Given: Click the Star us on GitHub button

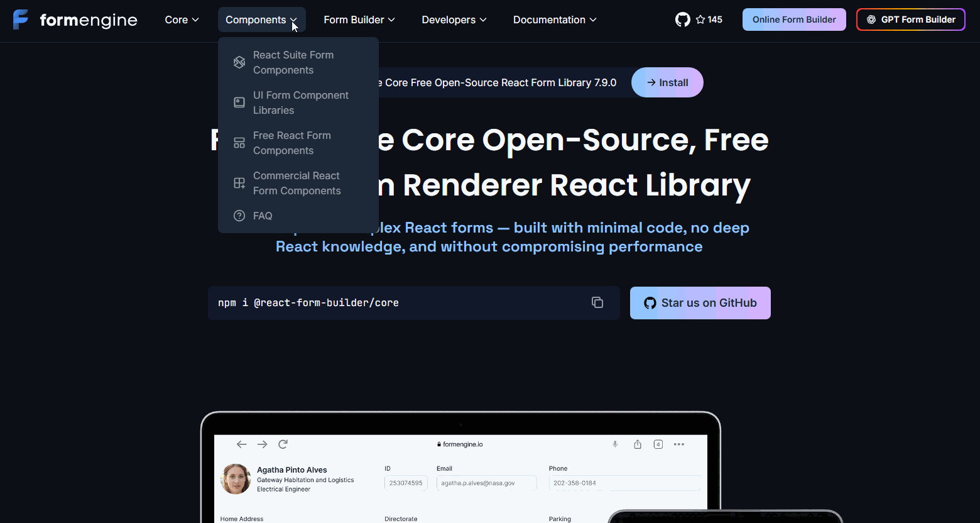Looking at the screenshot, I should [700, 303].
